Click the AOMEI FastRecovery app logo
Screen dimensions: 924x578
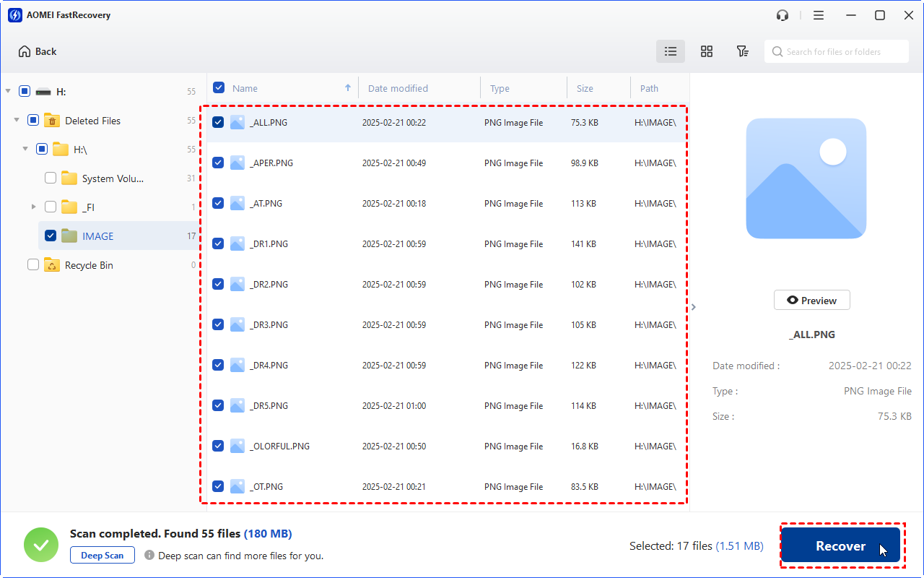pos(14,15)
